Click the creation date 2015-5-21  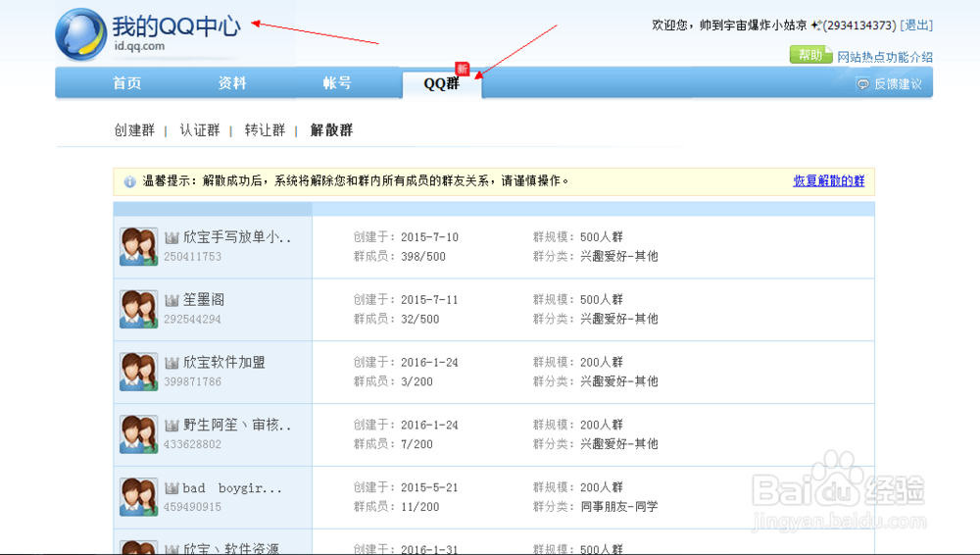pyautogui.click(x=429, y=487)
